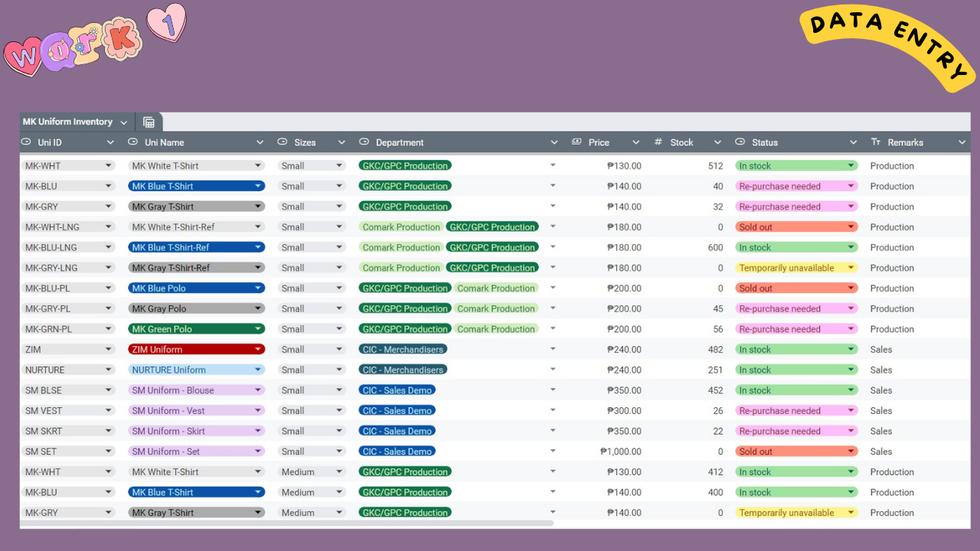The width and height of the screenshot is (980, 551).
Task: Select Comark Production chip in MK-BLU-PL row
Action: click(x=496, y=288)
